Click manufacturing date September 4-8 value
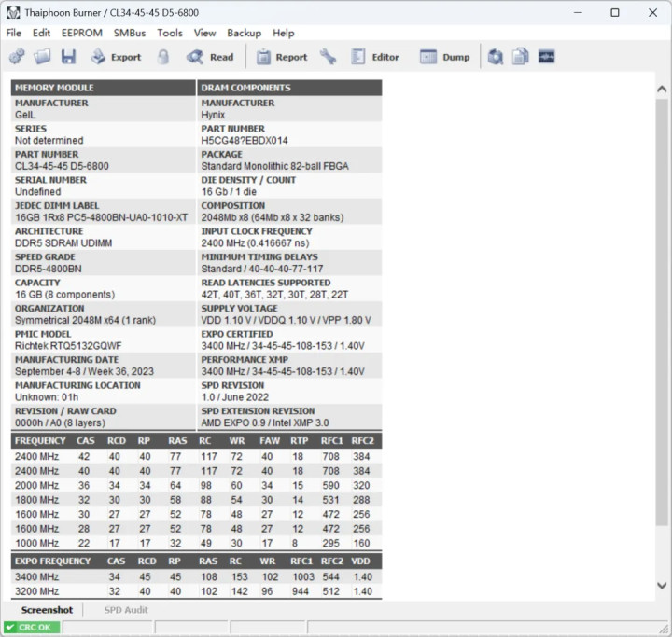This screenshot has height=637, width=672. point(84,372)
